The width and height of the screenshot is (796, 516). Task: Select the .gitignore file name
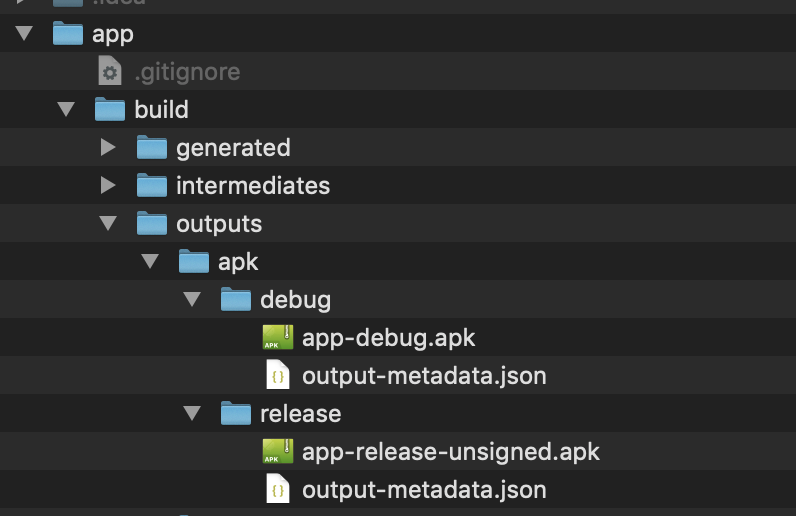tap(187, 73)
